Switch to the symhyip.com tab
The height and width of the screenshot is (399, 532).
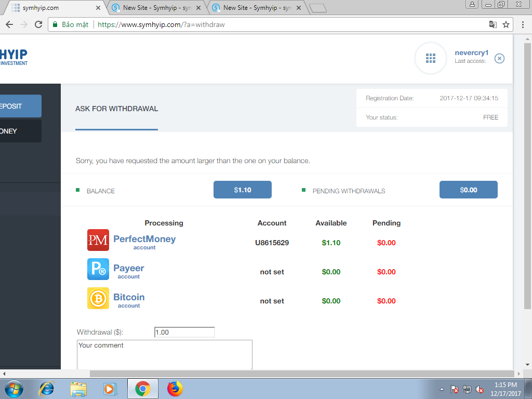pyautogui.click(x=52, y=8)
